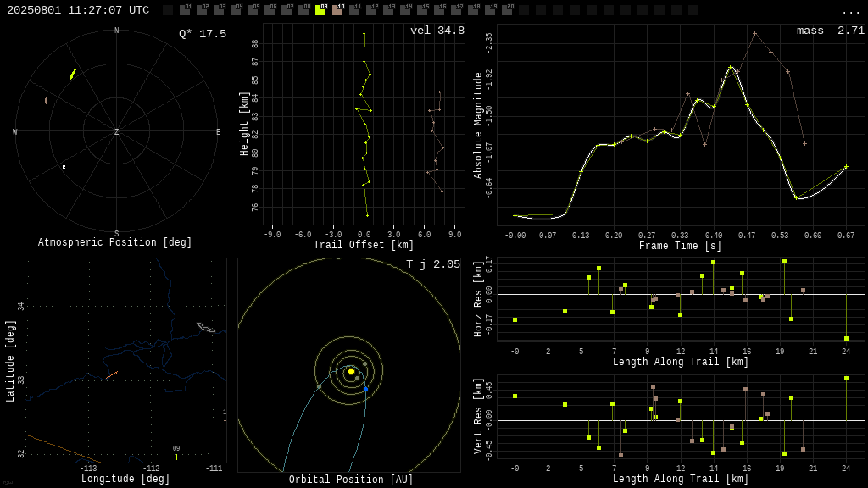Image resolution: width=868 pixels, height=488 pixels.
Task: Click station indicator 05 in top bar
Action: tap(253, 10)
